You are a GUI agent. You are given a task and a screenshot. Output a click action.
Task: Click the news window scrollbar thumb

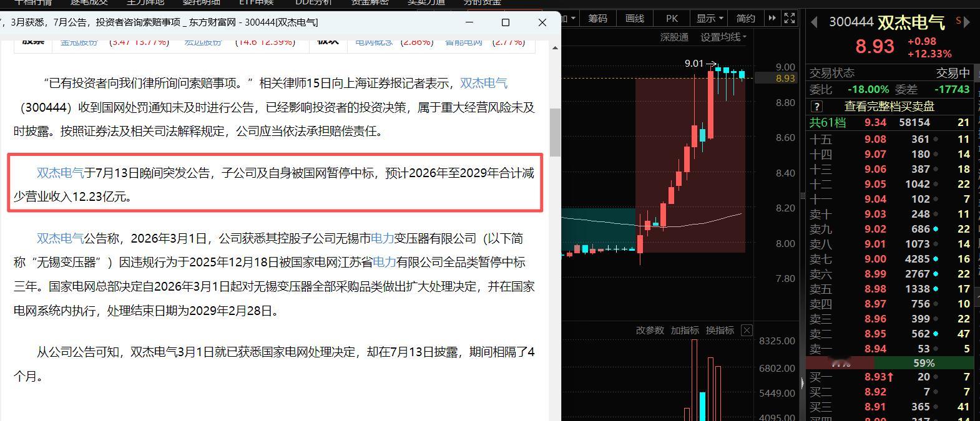pos(555,132)
